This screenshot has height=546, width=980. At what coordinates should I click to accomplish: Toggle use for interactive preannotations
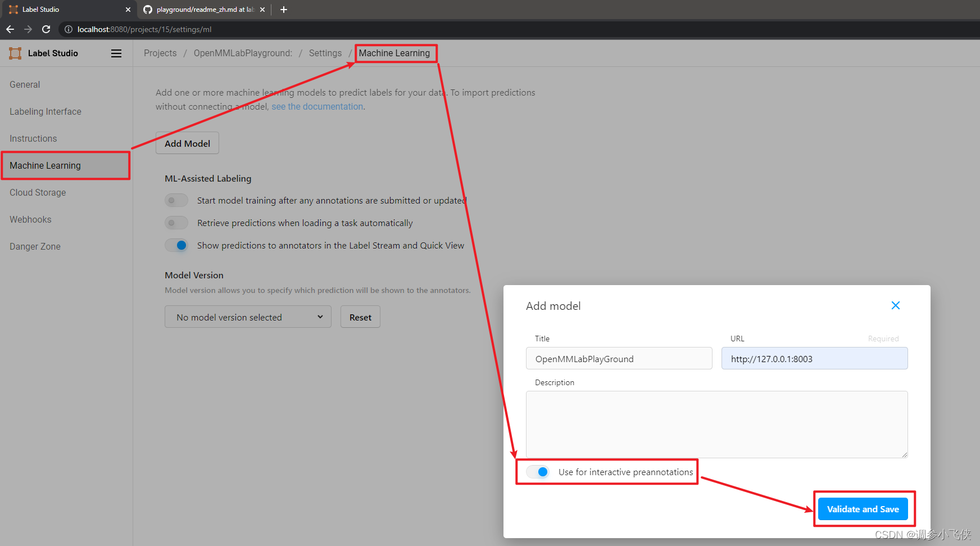538,472
